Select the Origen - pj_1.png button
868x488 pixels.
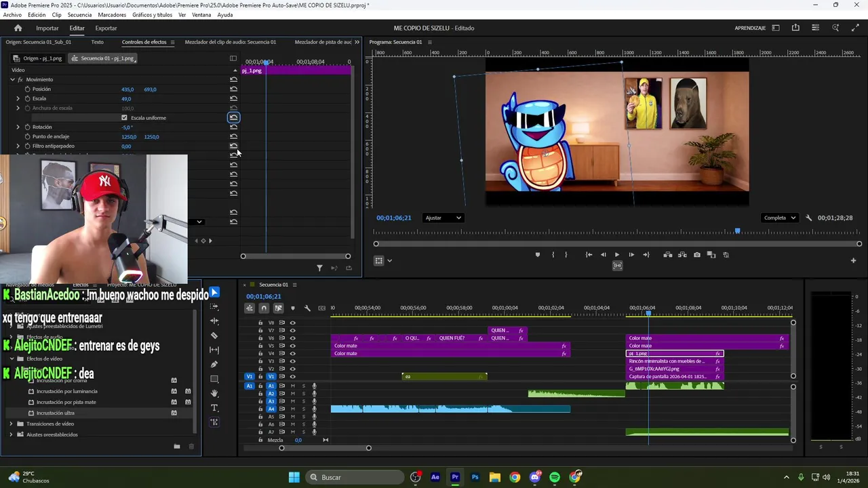pyautogui.click(x=38, y=58)
